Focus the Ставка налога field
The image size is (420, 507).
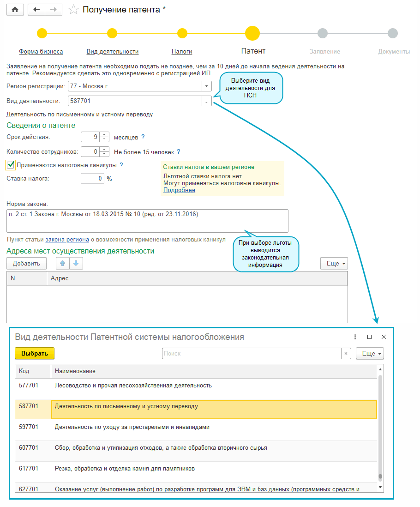pyautogui.click(x=92, y=179)
